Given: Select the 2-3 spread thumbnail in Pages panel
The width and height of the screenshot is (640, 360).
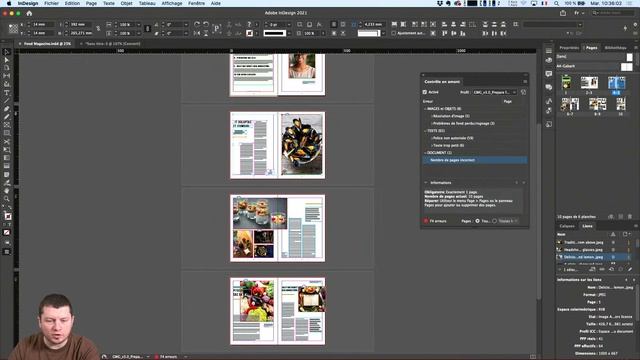Looking at the screenshot, I should [x=589, y=83].
